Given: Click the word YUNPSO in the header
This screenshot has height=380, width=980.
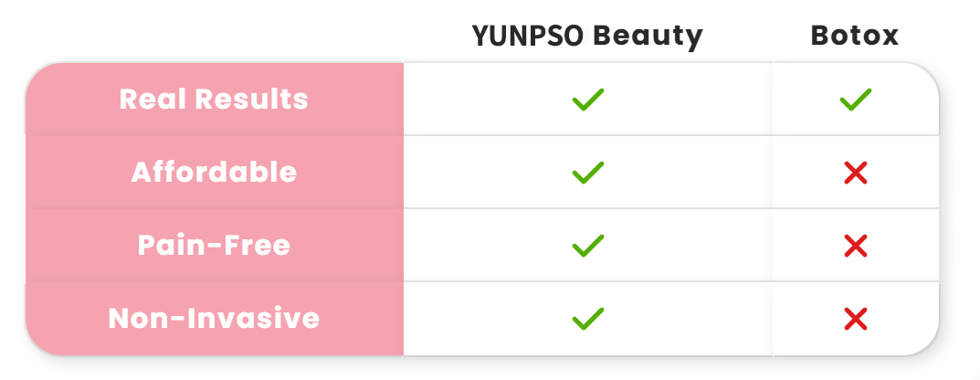Looking at the screenshot, I should pos(527,36).
